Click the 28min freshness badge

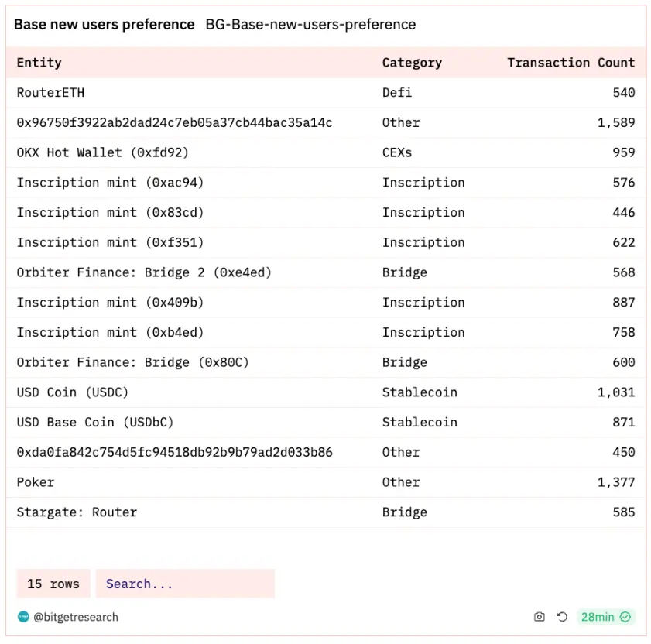[605, 617]
